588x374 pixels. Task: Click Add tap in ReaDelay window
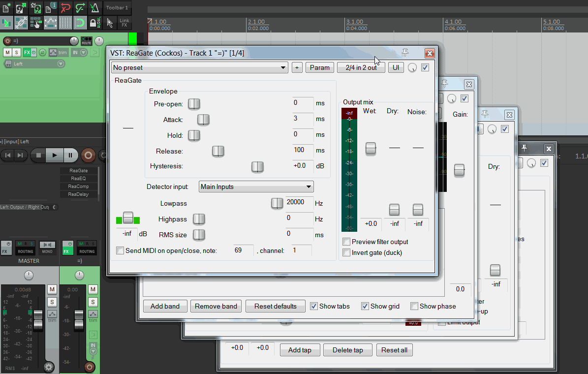(300, 350)
